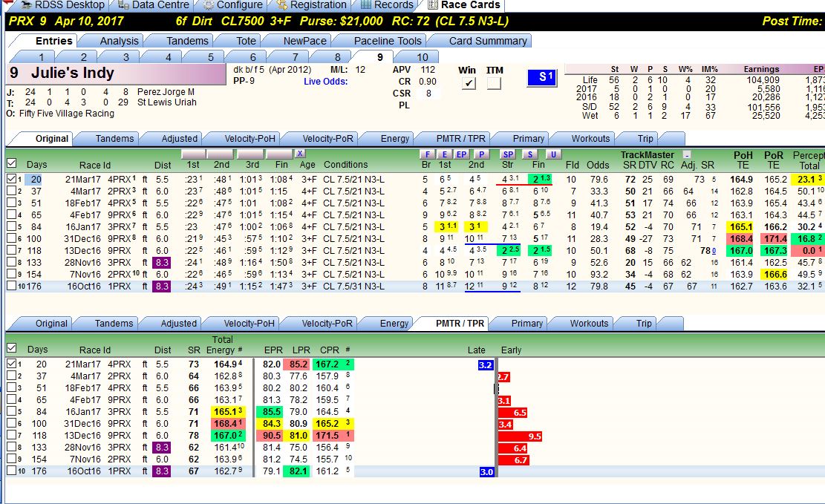Click the SP running-style filter button
825x504 pixels.
508,154
